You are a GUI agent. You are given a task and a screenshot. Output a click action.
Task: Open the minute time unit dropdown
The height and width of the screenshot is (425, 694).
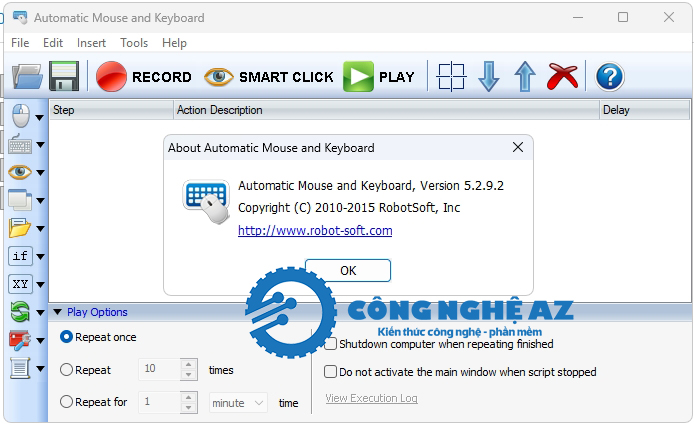(x=238, y=402)
